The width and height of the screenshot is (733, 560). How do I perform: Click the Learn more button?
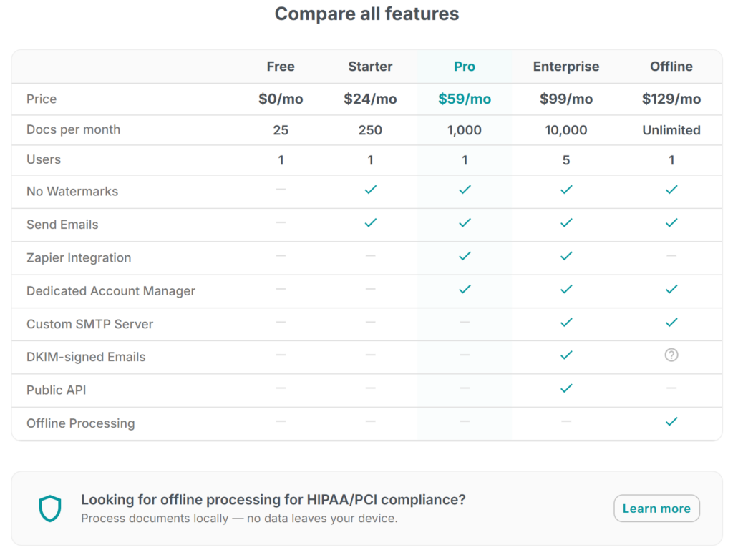[x=656, y=509]
